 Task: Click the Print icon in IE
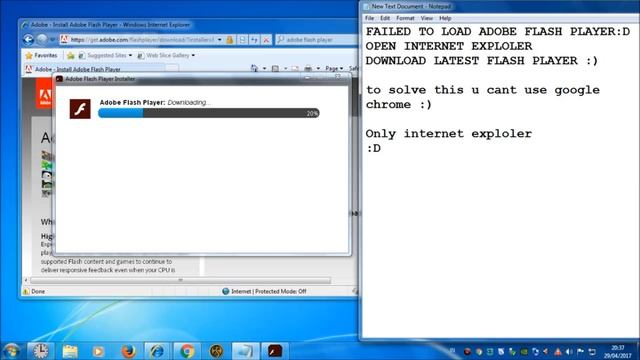pyautogui.click(x=308, y=69)
